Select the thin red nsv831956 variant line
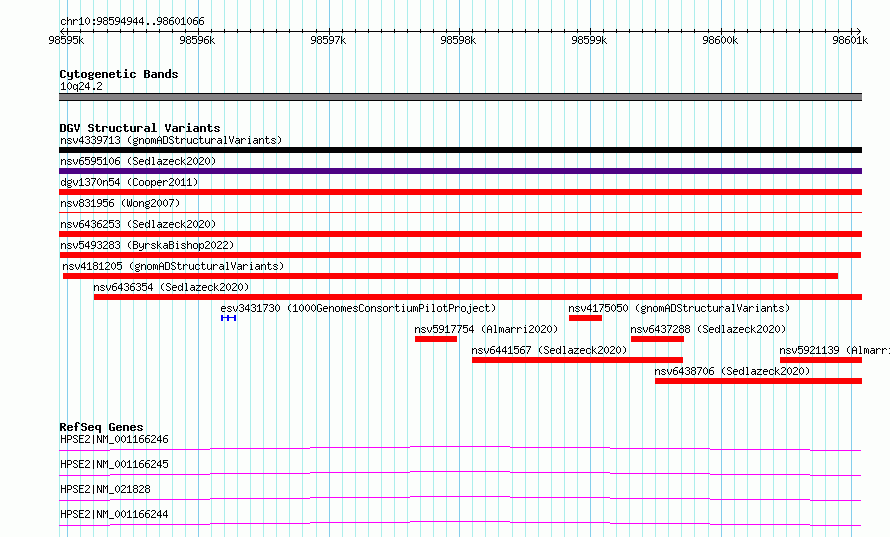Screen dimensions: 890x537 (460, 212)
